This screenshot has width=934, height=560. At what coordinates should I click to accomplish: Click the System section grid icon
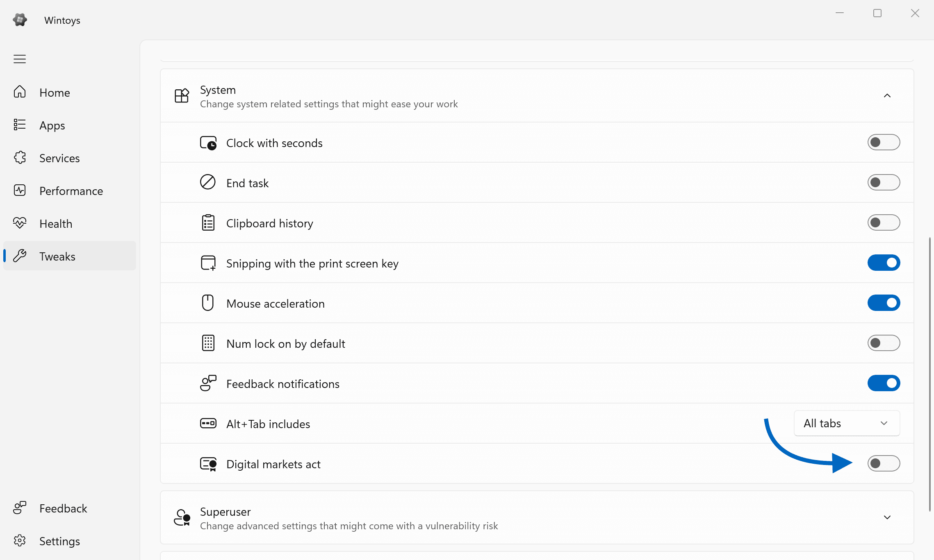coord(182,95)
